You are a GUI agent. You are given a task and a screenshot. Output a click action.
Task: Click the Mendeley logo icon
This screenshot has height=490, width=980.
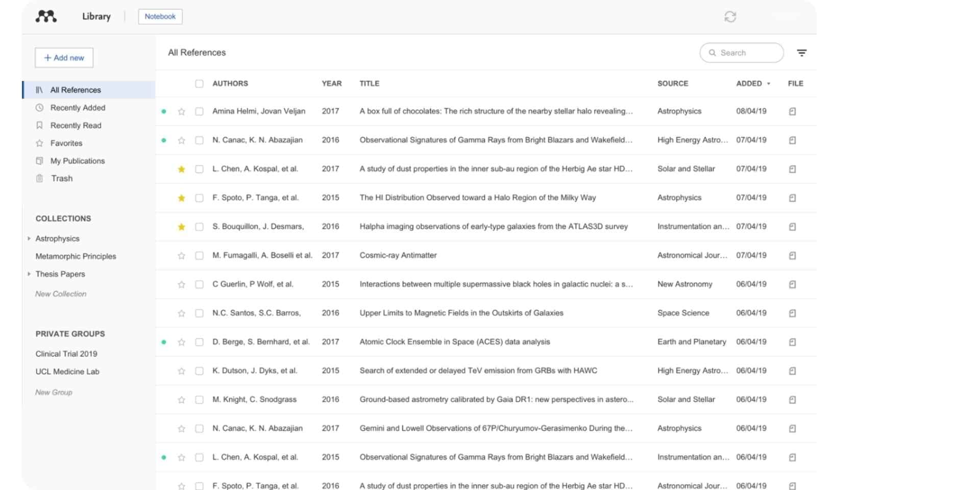[x=46, y=16]
